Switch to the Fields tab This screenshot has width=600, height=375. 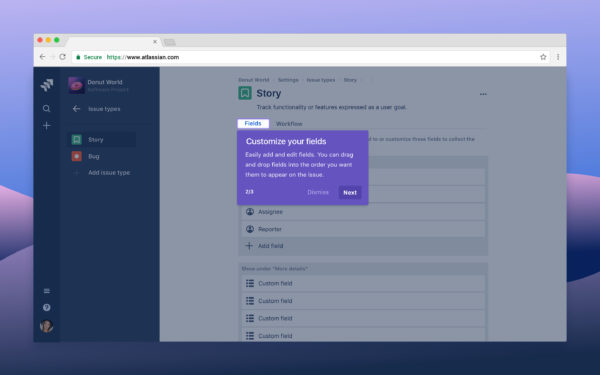pyautogui.click(x=253, y=123)
